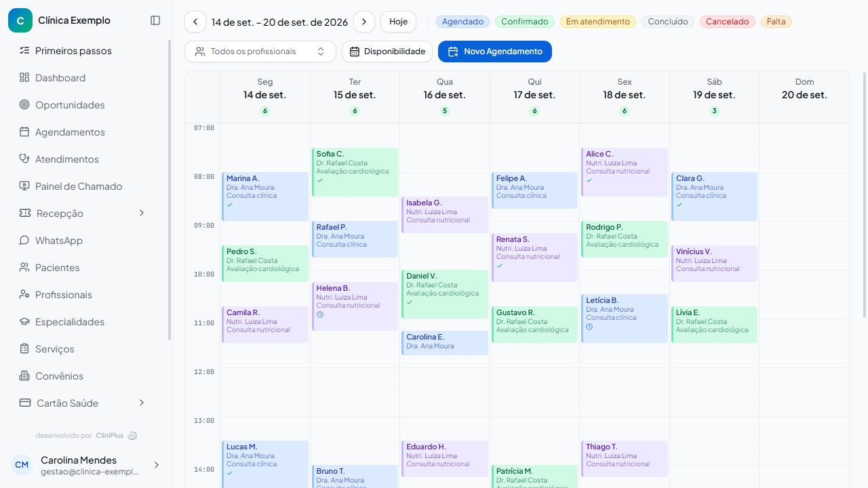Screen dimensions: 868x488
Task: Open the Profissionais menu item
Action: click(x=85, y=294)
